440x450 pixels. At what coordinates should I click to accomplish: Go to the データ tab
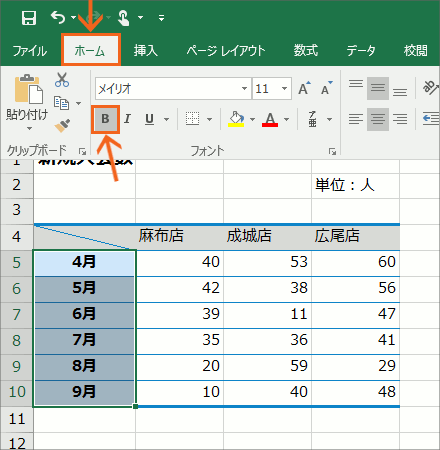[x=361, y=51]
